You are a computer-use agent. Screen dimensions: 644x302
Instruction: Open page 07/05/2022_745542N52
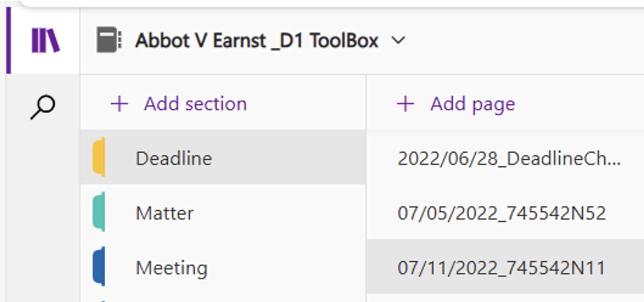pos(502,213)
